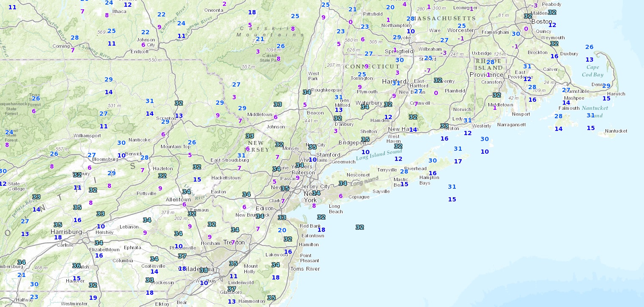Select the purple 2 reading near Oneonta

click(x=225, y=4)
